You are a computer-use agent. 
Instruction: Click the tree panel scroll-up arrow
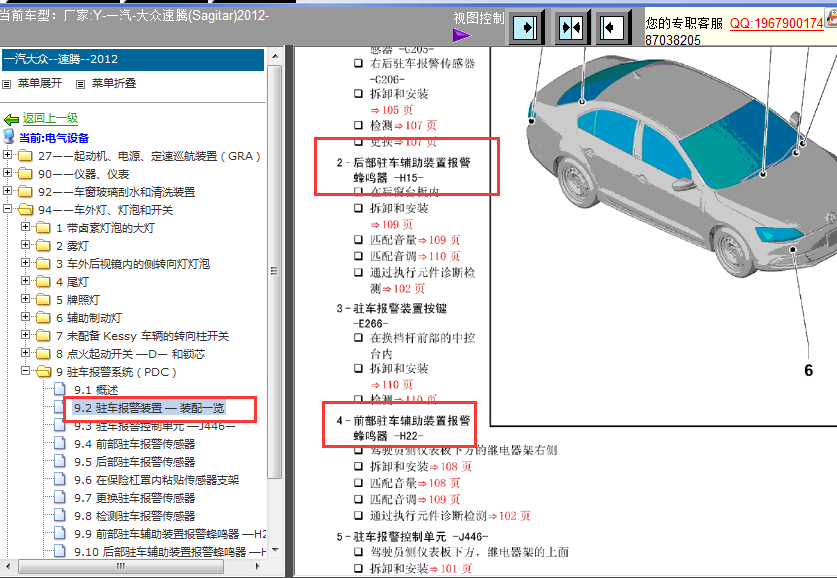point(275,56)
